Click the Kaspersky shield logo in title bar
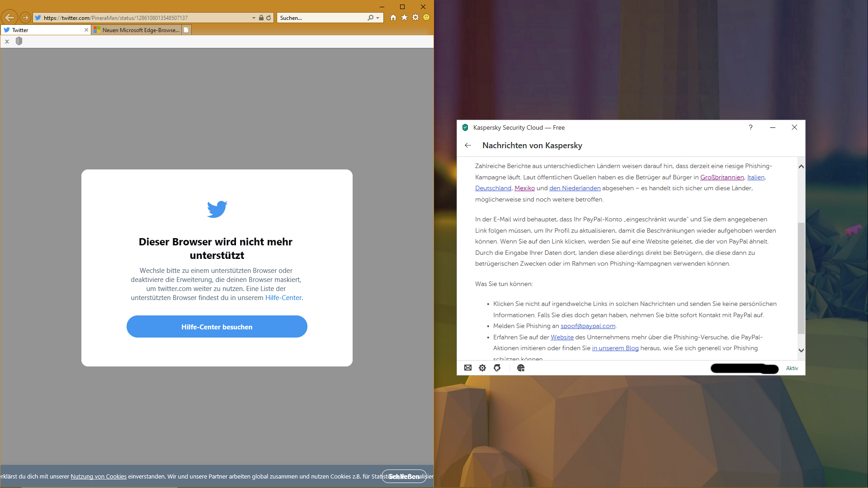Viewport: 868px width, 488px height. click(465, 127)
